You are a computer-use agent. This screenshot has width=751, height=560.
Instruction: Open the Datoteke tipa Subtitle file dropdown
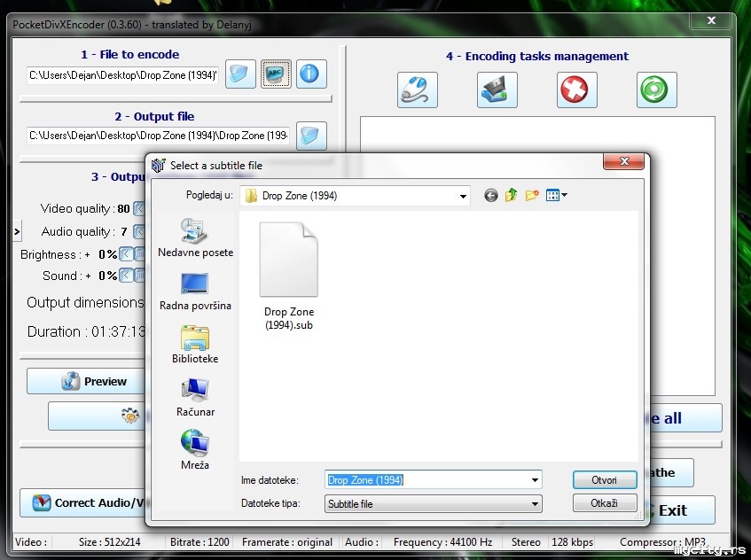click(433, 504)
